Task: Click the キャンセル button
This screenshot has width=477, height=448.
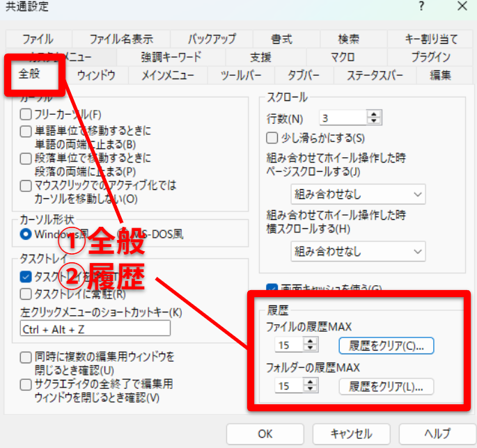Action: (x=351, y=433)
